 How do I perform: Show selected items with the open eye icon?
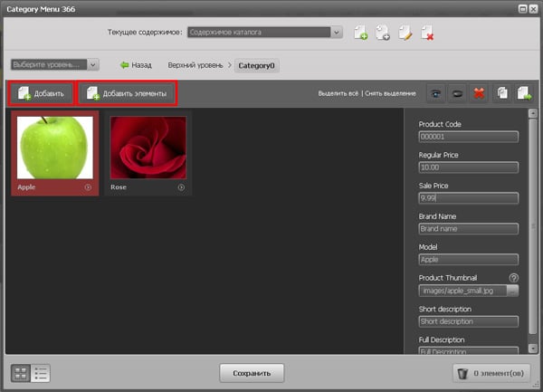click(436, 92)
